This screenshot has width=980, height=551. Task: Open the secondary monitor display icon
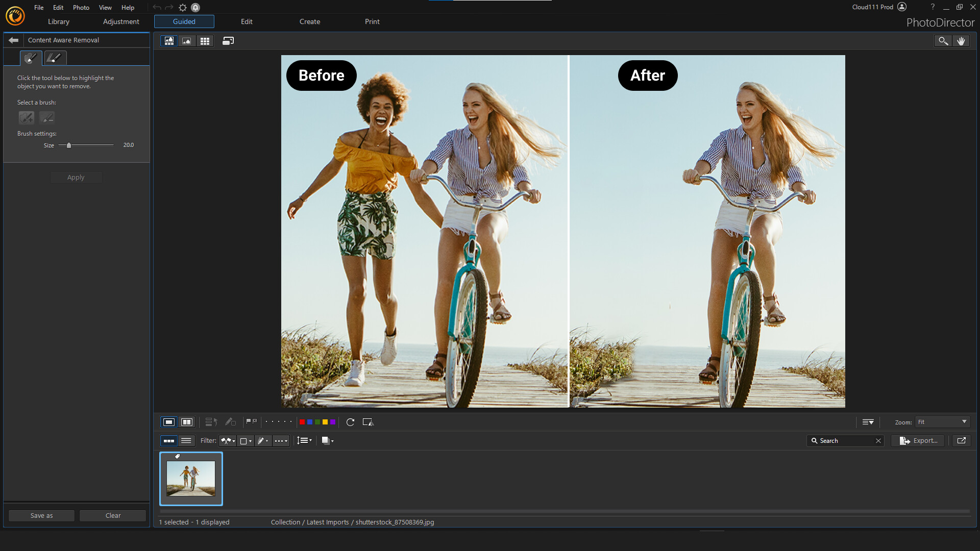228,41
